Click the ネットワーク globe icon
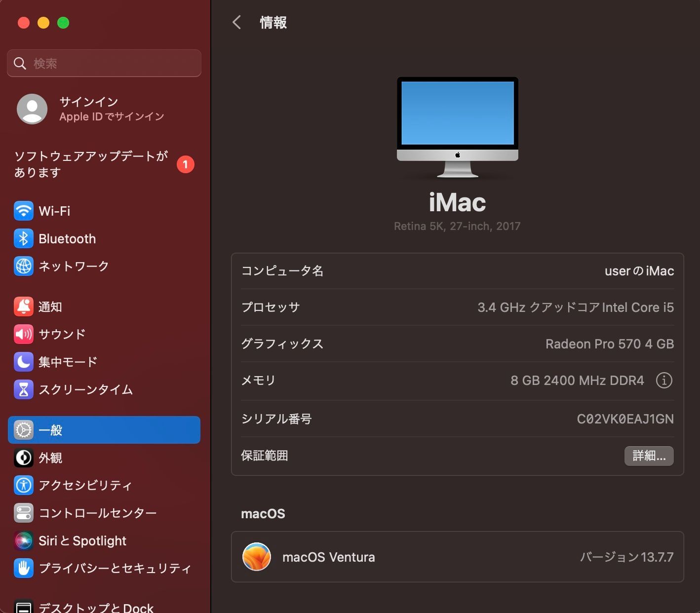The image size is (700, 613). (x=24, y=266)
